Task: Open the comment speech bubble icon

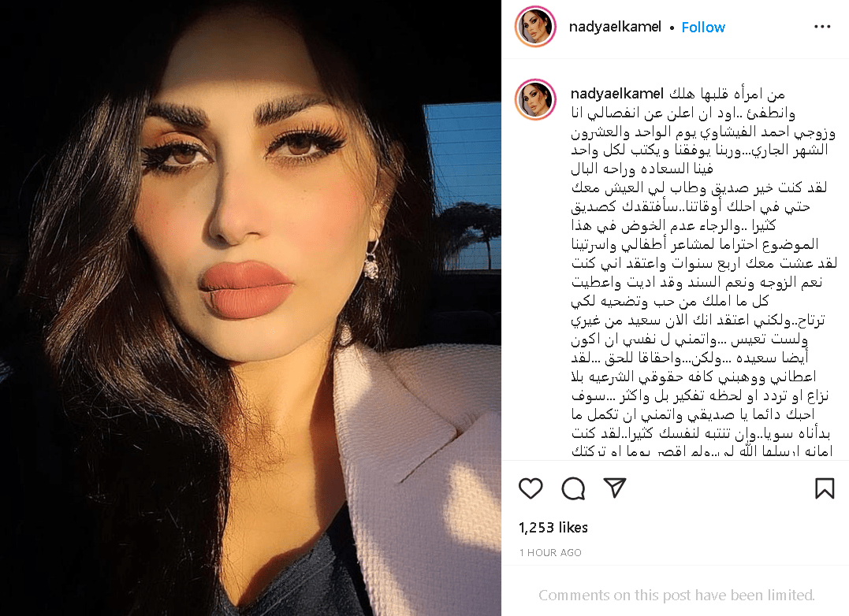Action: tap(573, 488)
